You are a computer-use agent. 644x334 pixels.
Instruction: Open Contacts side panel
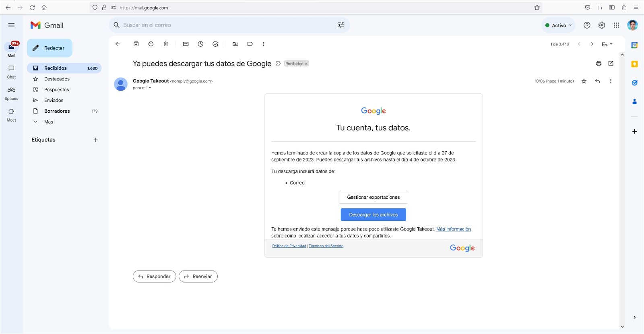click(x=634, y=101)
